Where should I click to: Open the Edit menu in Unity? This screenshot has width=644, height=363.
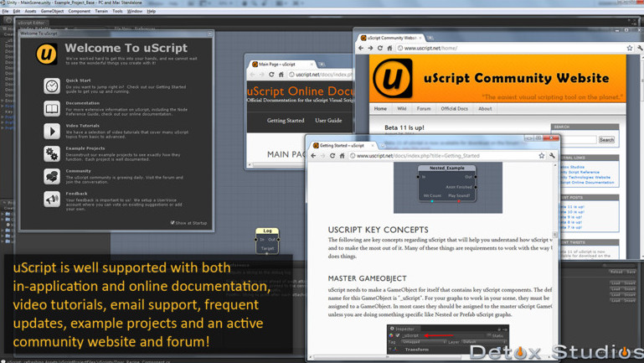coord(17,11)
